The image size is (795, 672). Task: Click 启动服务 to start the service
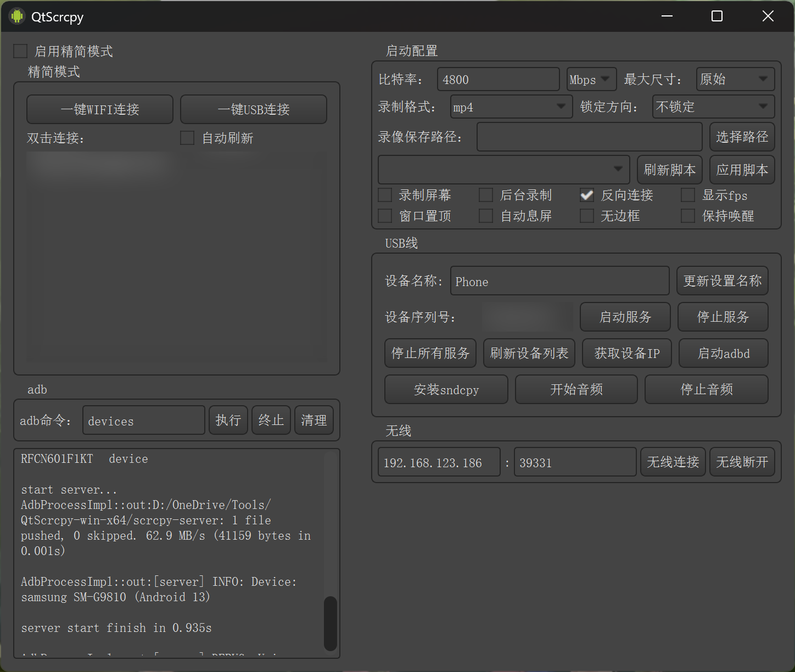pos(625,317)
